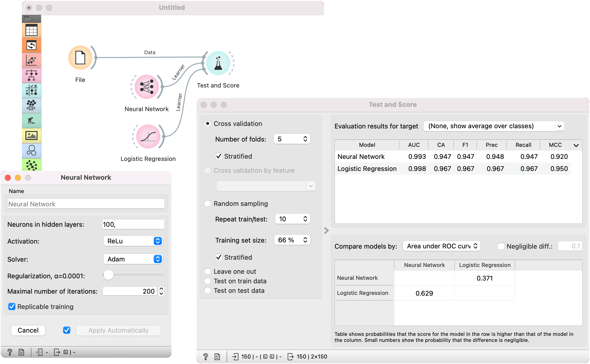590x364 pixels.
Task: Choose Leave one out sampling
Action: pos(208,271)
